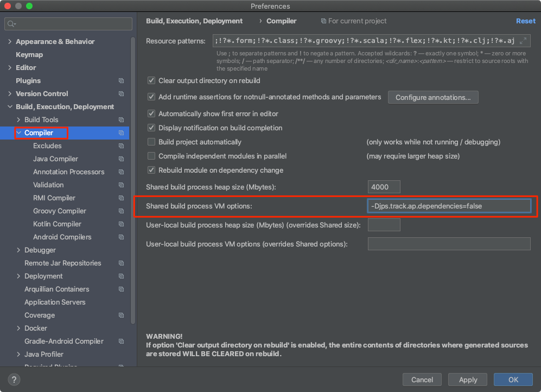
Task: Click the project-level icon beside Plugins
Action: 121,81
